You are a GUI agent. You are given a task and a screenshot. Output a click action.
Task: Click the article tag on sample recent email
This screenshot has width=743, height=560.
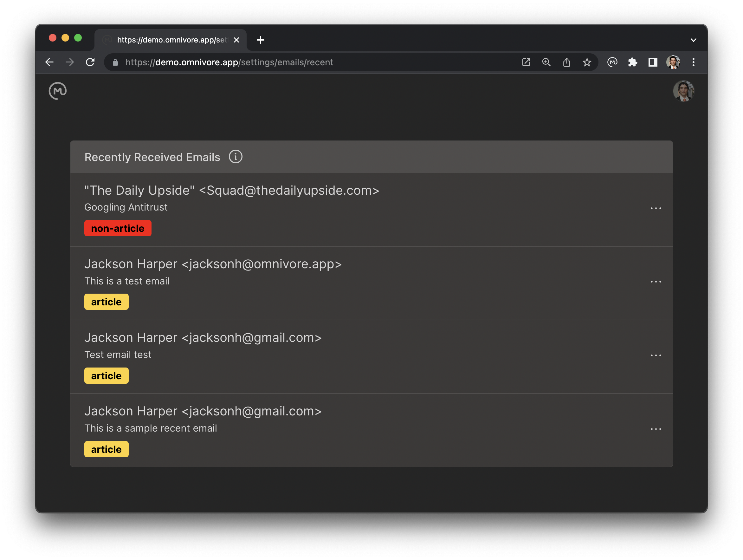[x=106, y=449]
